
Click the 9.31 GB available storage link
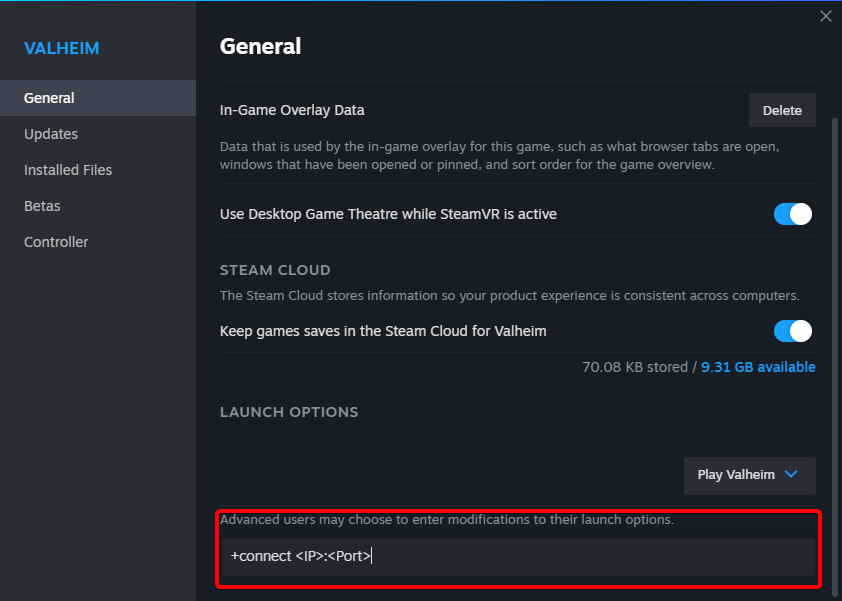point(758,367)
